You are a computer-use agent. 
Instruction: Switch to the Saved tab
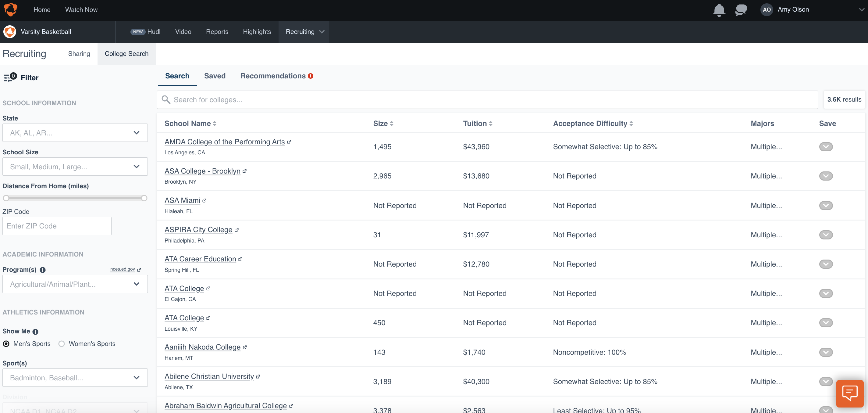215,76
